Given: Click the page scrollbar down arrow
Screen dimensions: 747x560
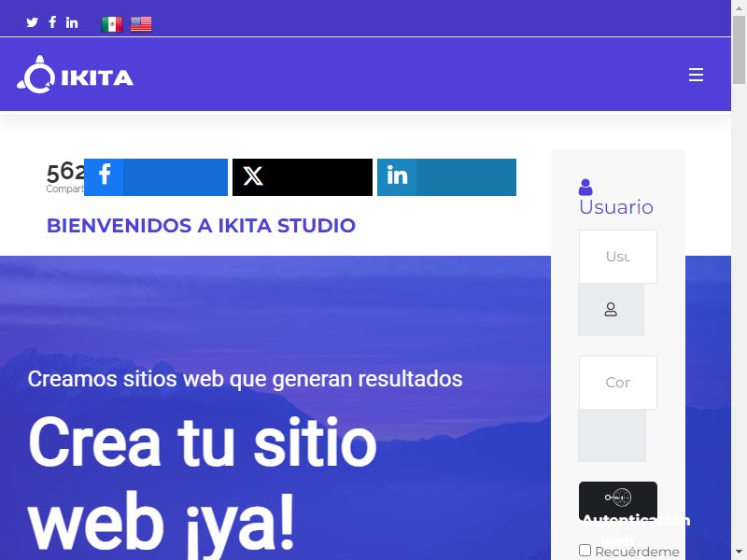Looking at the screenshot, I should (739, 553).
